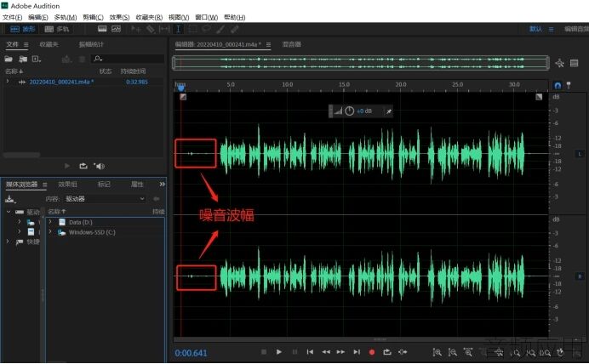This screenshot has width=589, height=364.
Task: Expand the Data (D:) drive
Action: (50, 222)
